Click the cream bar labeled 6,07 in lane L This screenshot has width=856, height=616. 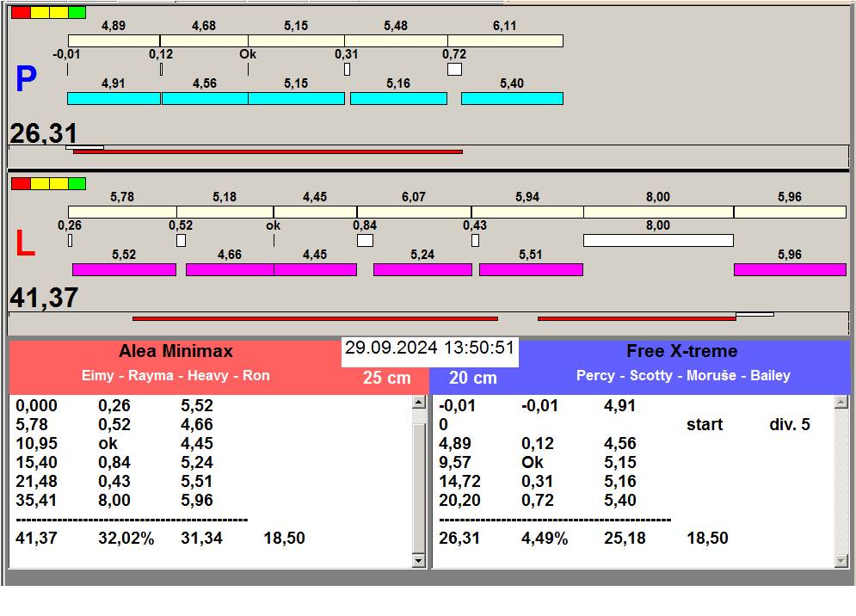point(415,212)
